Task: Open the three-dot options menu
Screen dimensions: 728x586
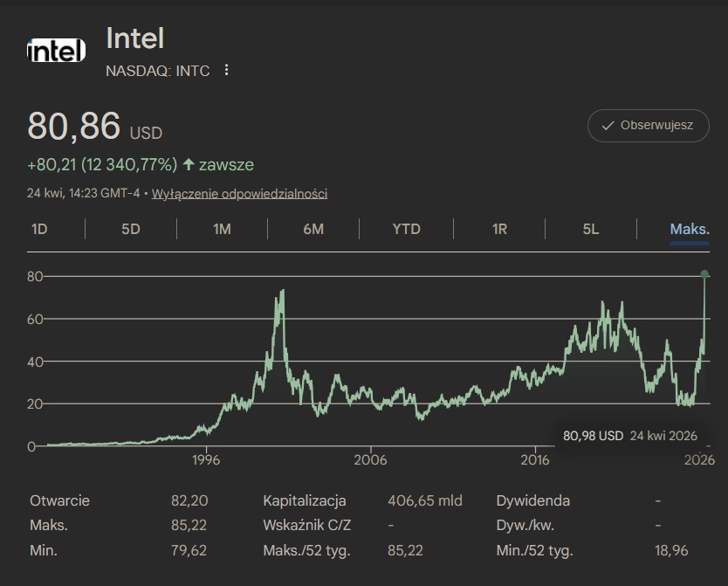Action: point(226,70)
